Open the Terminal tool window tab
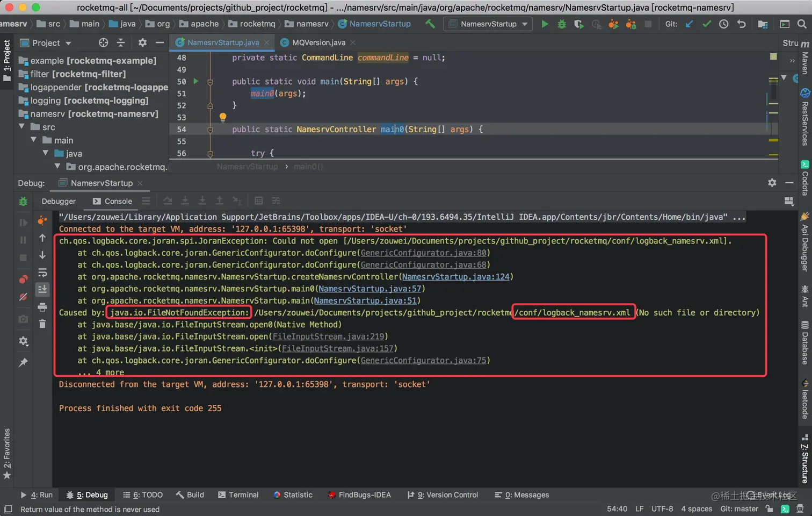Viewport: 812px width, 516px height. 238,494
